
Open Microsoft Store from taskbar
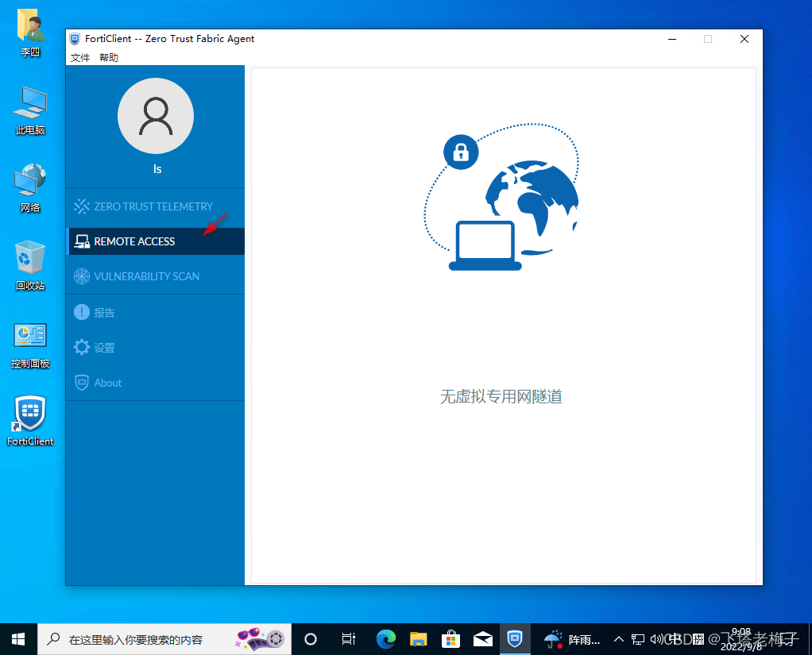pos(450,639)
